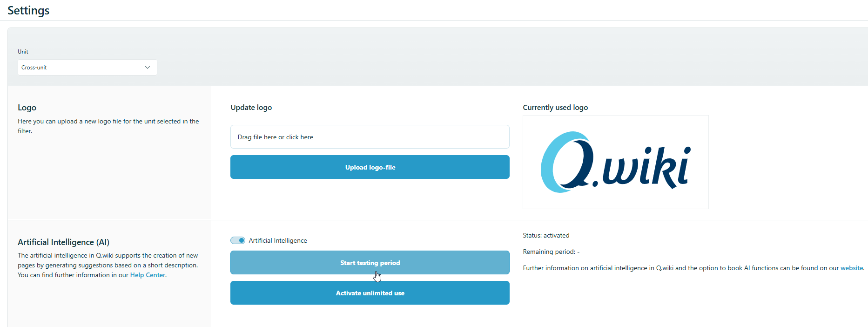Image resolution: width=868 pixels, height=327 pixels.
Task: Click the currently used Q.wiki logo image
Action: [x=616, y=162]
